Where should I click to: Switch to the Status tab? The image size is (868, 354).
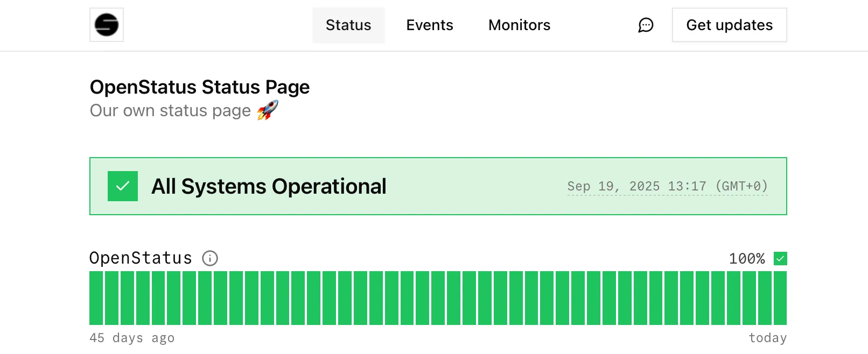point(348,25)
